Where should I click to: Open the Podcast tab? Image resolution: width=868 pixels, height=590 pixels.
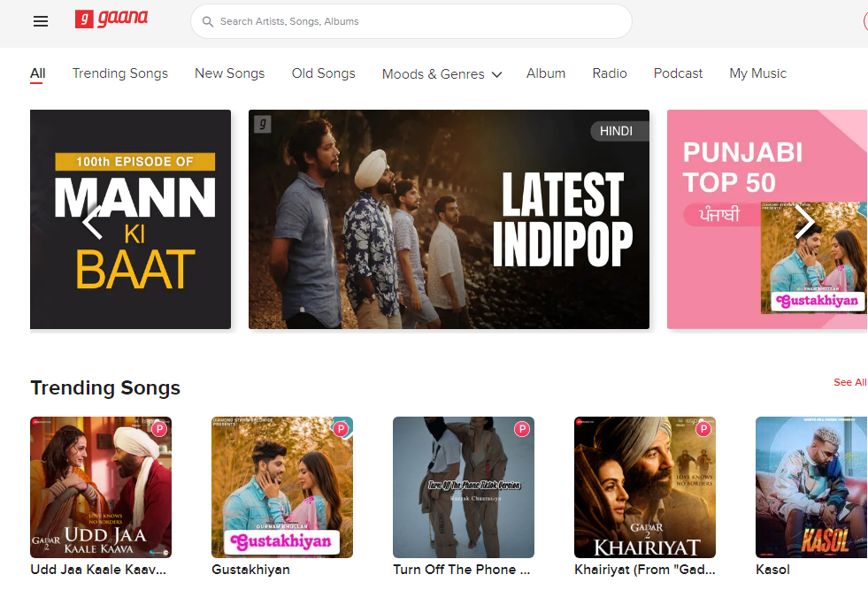(678, 73)
